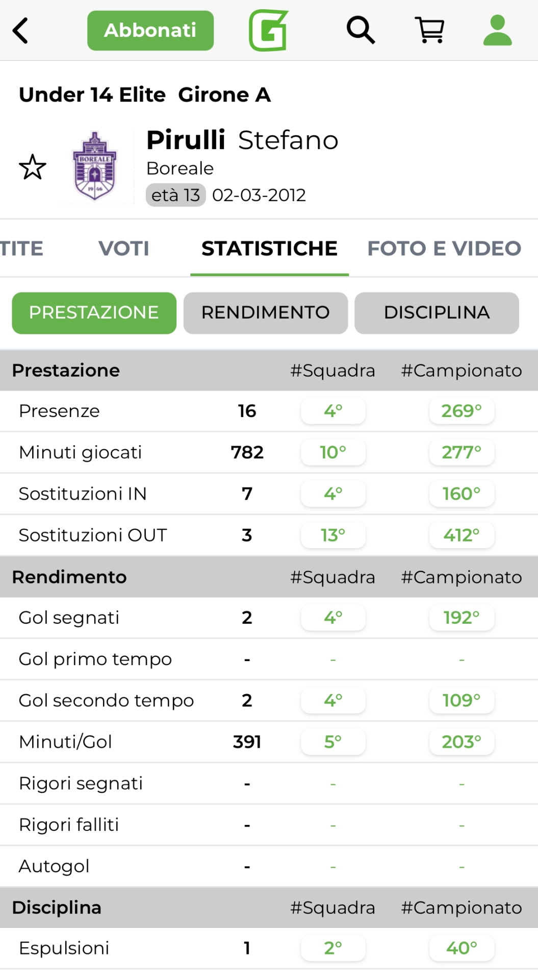Tap the green G logo

click(x=269, y=31)
